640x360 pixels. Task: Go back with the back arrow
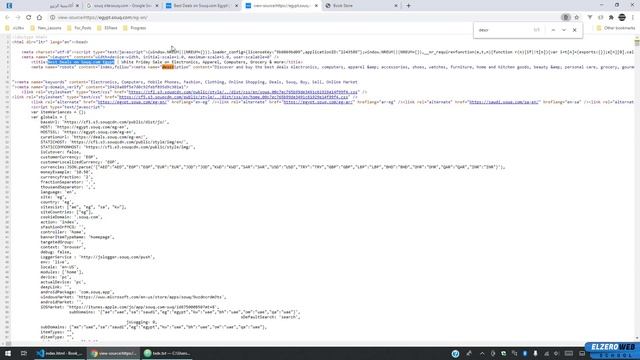pyautogui.click(x=7, y=18)
